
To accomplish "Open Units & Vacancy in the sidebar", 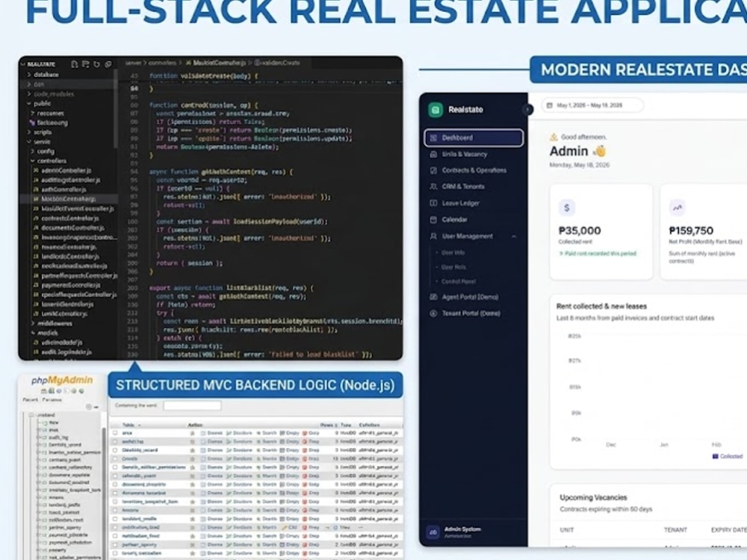I will click(464, 155).
